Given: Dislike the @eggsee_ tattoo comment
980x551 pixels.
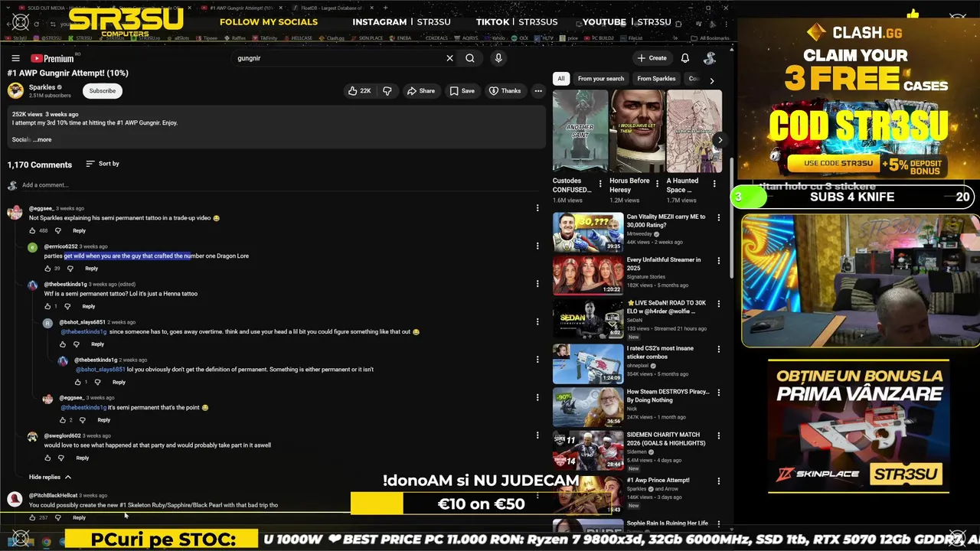Looking at the screenshot, I should [x=57, y=230].
